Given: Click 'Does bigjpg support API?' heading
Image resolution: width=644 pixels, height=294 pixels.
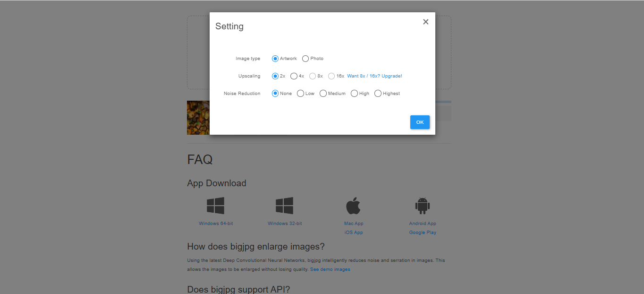Looking at the screenshot, I should coord(238,289).
